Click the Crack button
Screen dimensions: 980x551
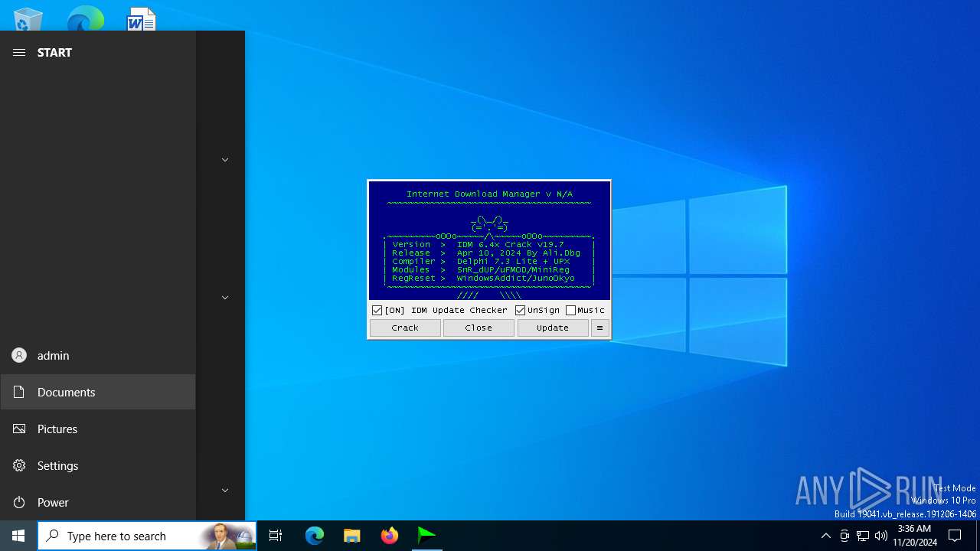coord(405,328)
